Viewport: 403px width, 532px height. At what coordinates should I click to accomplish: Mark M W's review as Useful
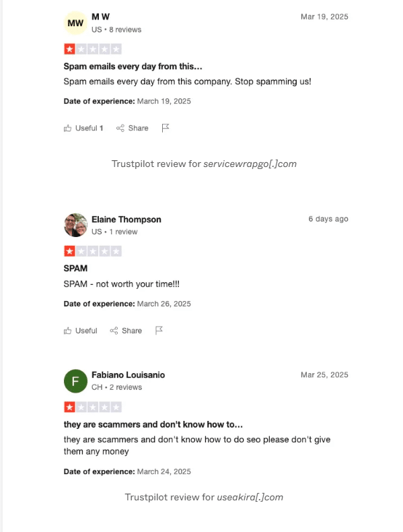click(x=83, y=128)
